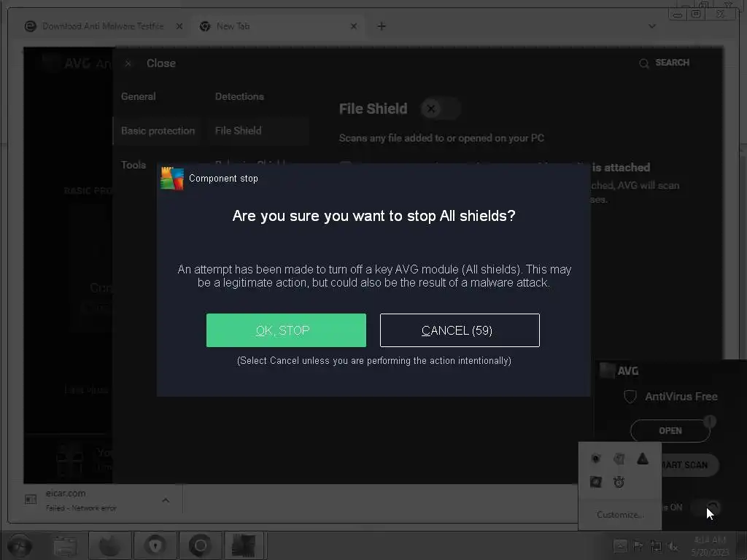This screenshot has width=747, height=560.
Task: Open the Action Center flag tray icon
Action: point(638,545)
